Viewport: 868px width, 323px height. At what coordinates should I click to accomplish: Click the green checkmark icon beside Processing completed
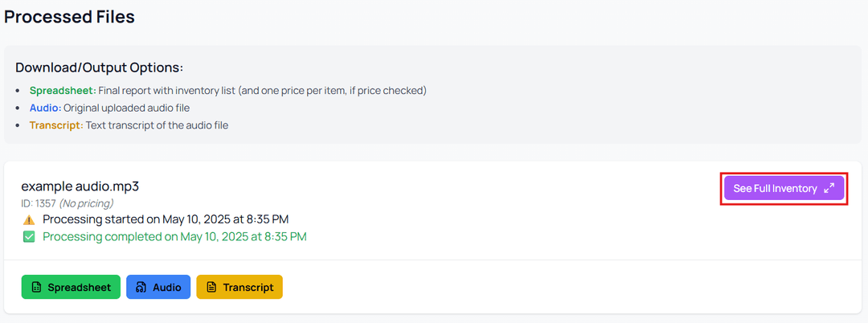29,237
